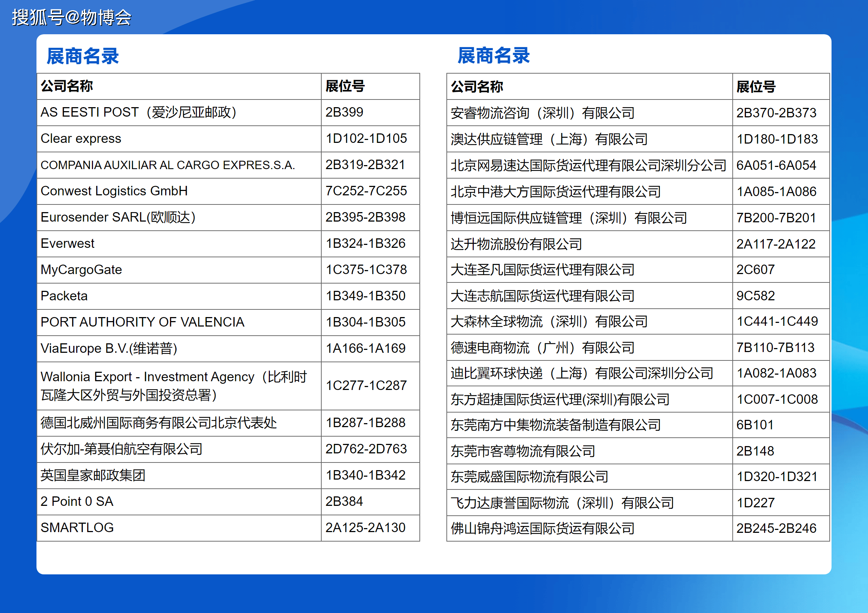Select booth number 9C582

point(755,296)
